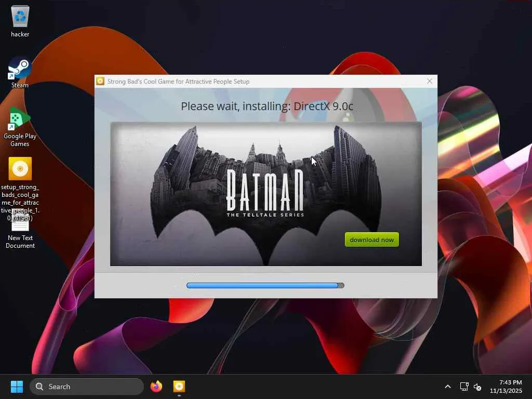Show hidden icons in system tray
This screenshot has width=532, height=399.
tap(448, 387)
